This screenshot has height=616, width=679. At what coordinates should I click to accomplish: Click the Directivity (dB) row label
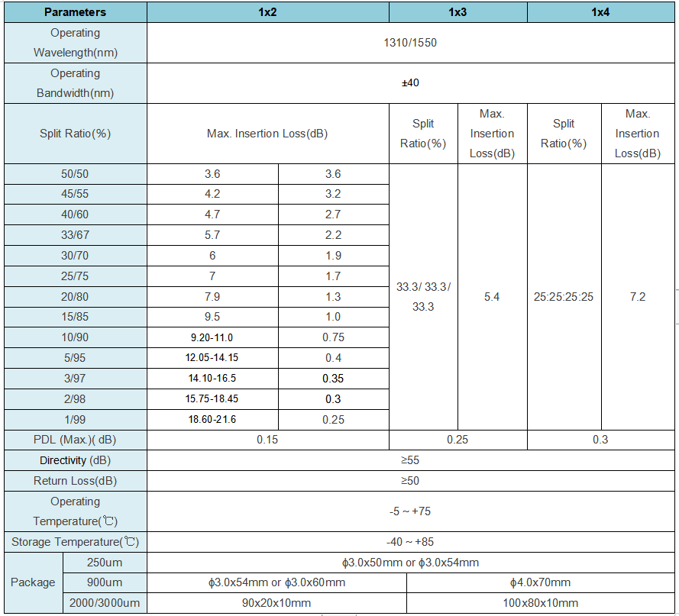pyautogui.click(x=75, y=460)
